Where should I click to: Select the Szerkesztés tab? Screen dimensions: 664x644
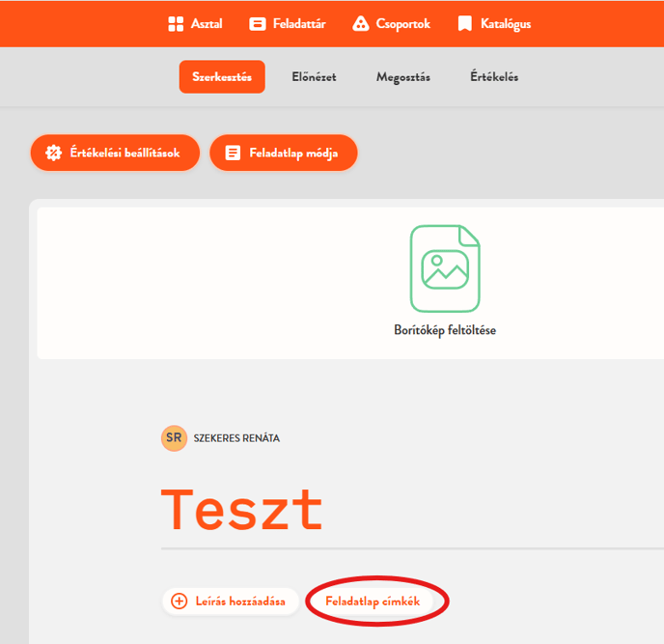(222, 77)
